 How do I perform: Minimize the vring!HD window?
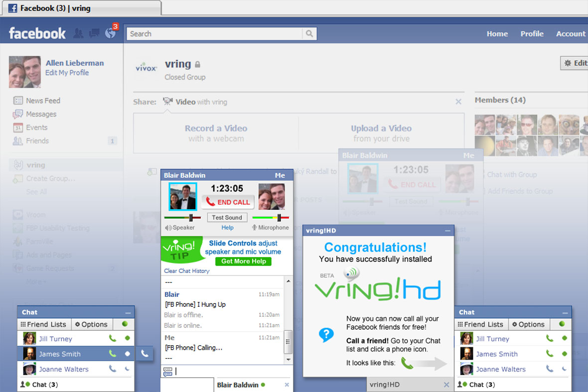click(x=447, y=231)
